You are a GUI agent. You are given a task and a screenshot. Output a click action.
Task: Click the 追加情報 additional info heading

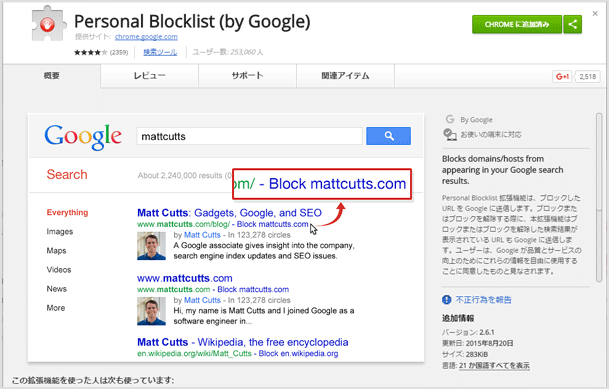pos(458,318)
